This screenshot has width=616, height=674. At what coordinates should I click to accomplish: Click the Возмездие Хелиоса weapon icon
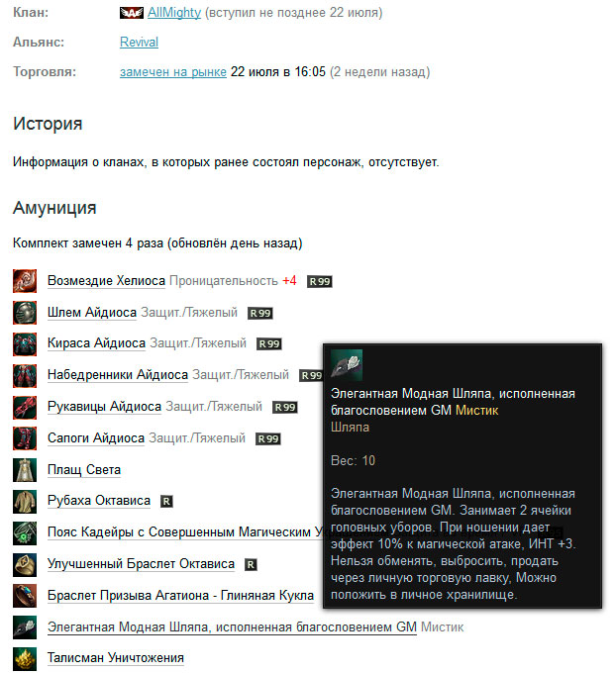click(25, 281)
